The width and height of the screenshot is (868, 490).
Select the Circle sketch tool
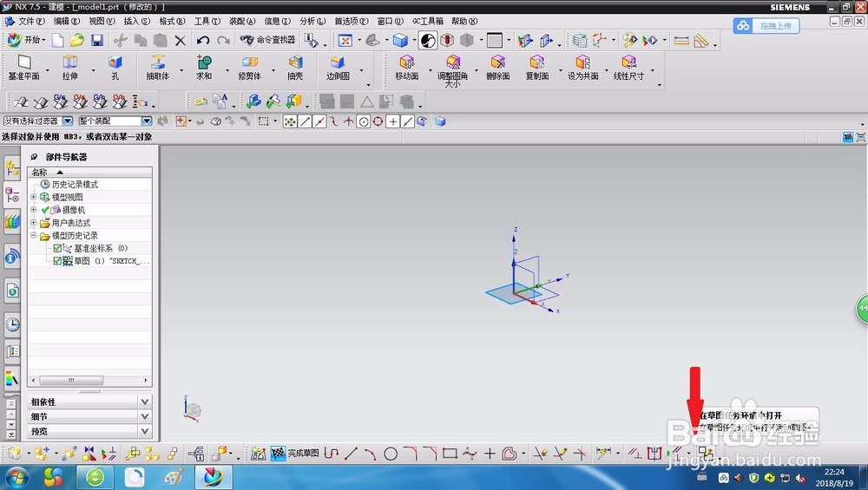(391, 454)
